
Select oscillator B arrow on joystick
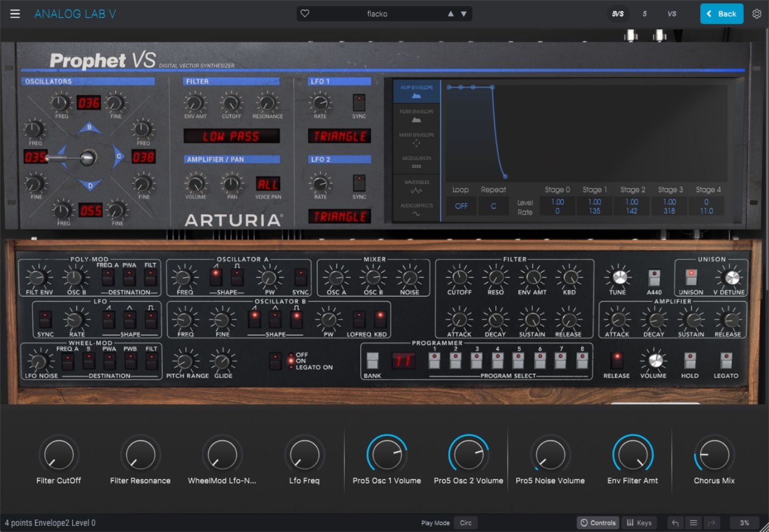[x=90, y=128]
